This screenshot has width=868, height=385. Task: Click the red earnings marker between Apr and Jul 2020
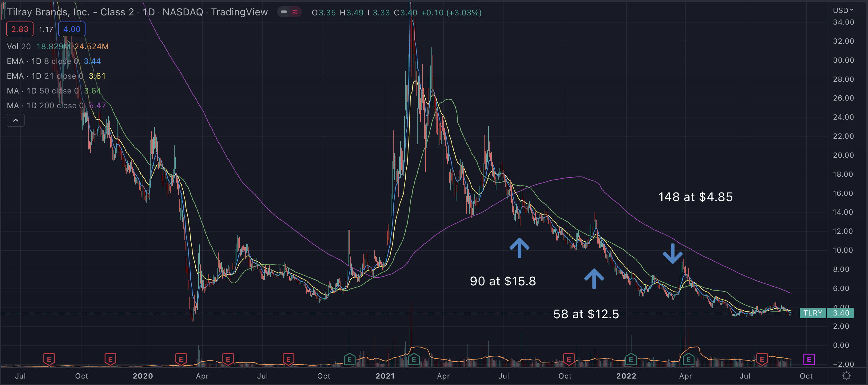tap(228, 359)
